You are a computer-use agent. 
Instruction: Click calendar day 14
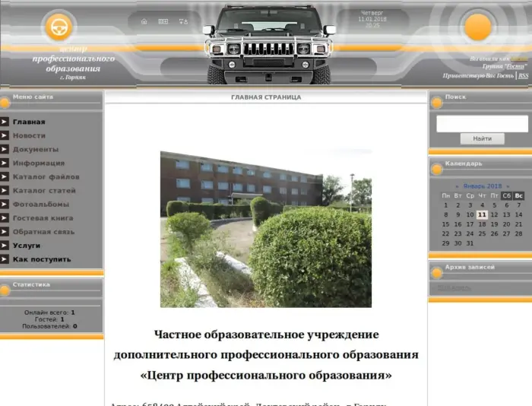518,214
